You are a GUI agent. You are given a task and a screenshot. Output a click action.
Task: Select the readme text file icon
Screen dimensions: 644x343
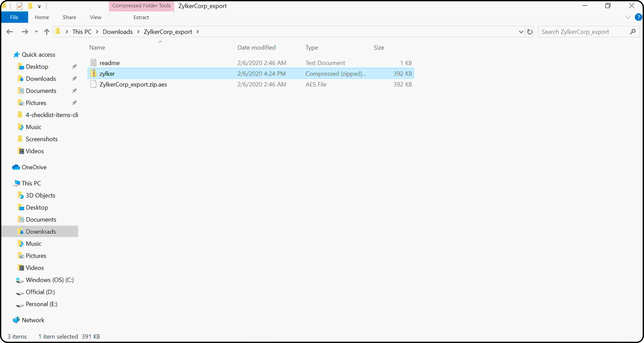(x=93, y=63)
